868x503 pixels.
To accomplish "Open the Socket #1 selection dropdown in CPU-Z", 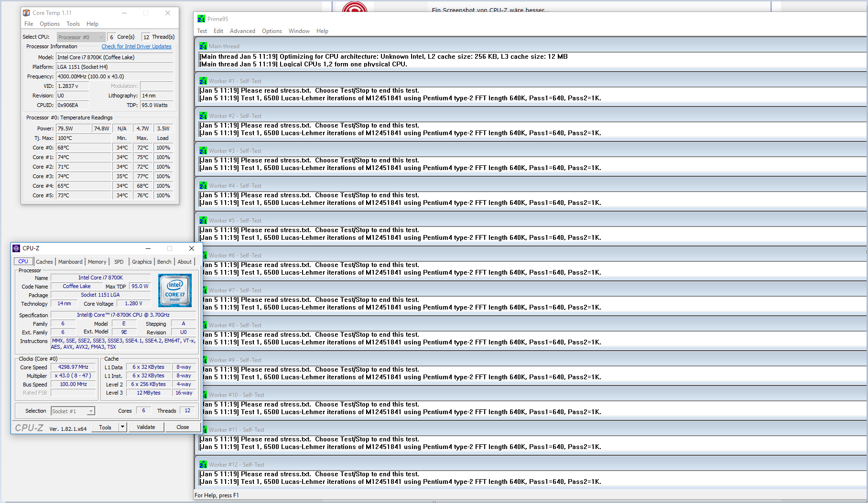I will click(73, 411).
